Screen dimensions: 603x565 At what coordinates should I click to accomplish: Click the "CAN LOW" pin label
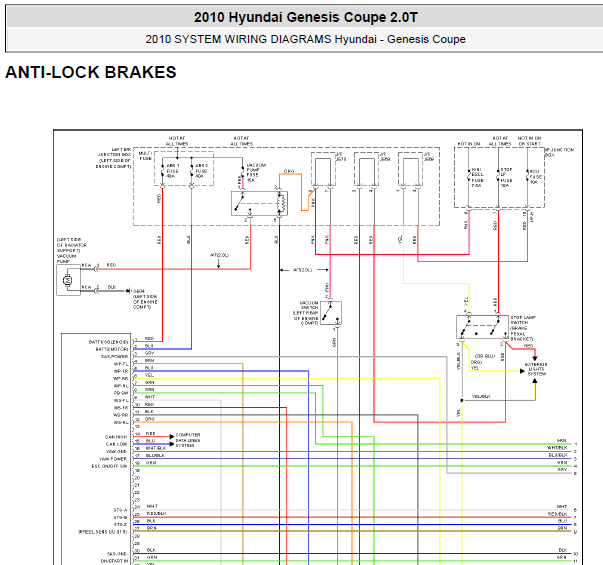117,444
